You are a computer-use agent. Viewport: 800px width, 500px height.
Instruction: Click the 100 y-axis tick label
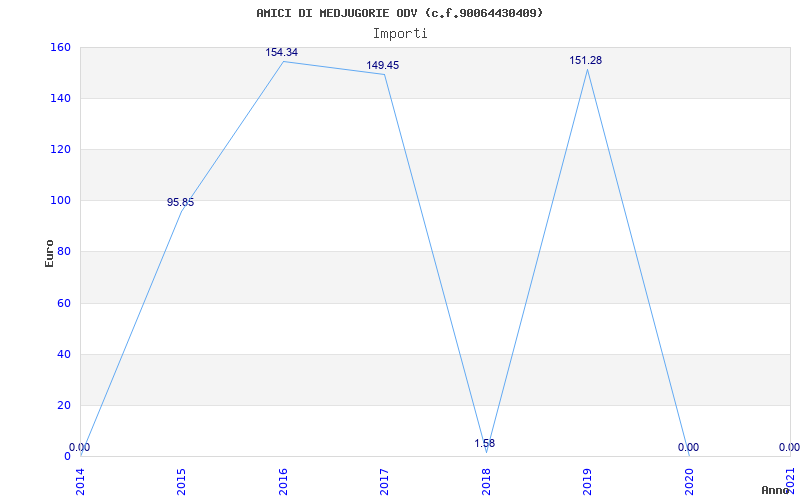60,201
